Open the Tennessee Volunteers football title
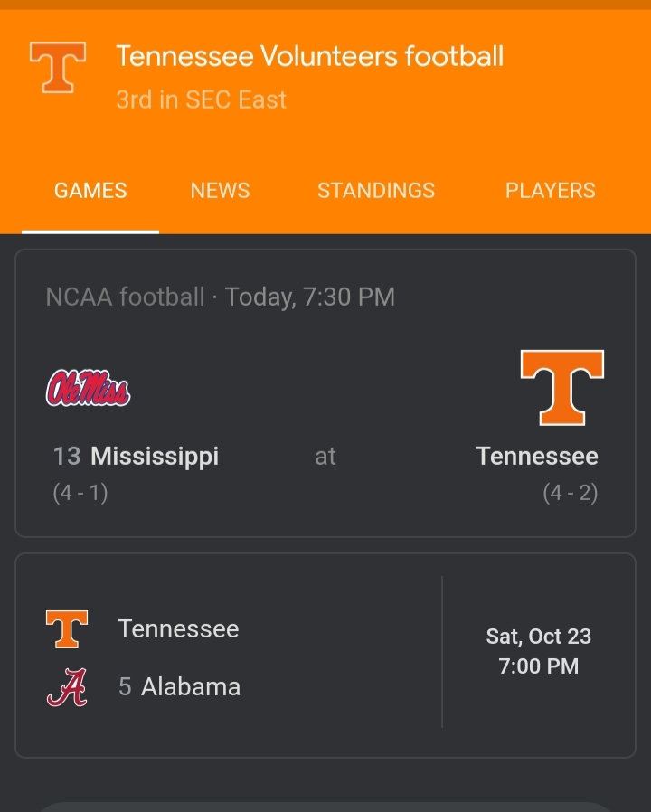Viewport: 651px width, 812px height. point(309,57)
